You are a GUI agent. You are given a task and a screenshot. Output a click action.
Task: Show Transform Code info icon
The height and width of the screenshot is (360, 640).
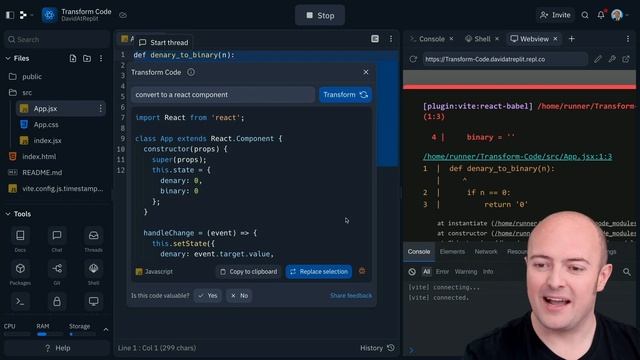191,72
